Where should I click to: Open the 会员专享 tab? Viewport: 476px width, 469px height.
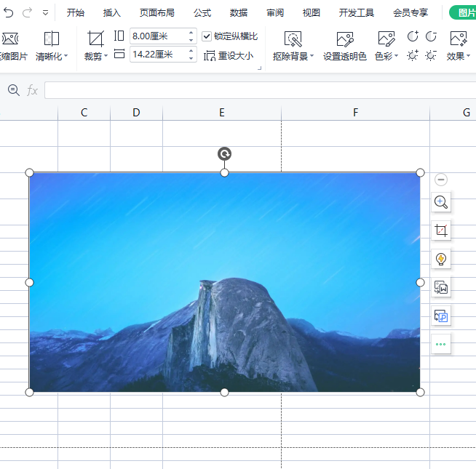[410, 13]
